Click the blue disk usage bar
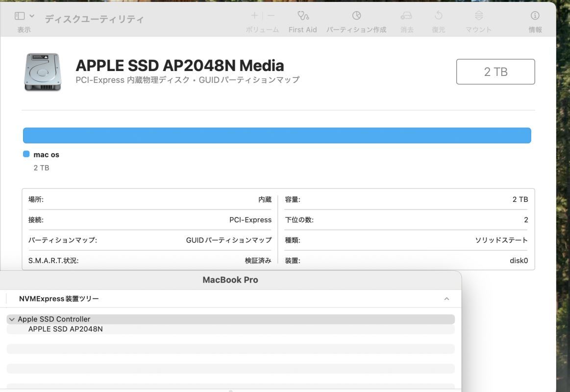The height and width of the screenshot is (392, 570). pyautogui.click(x=277, y=136)
